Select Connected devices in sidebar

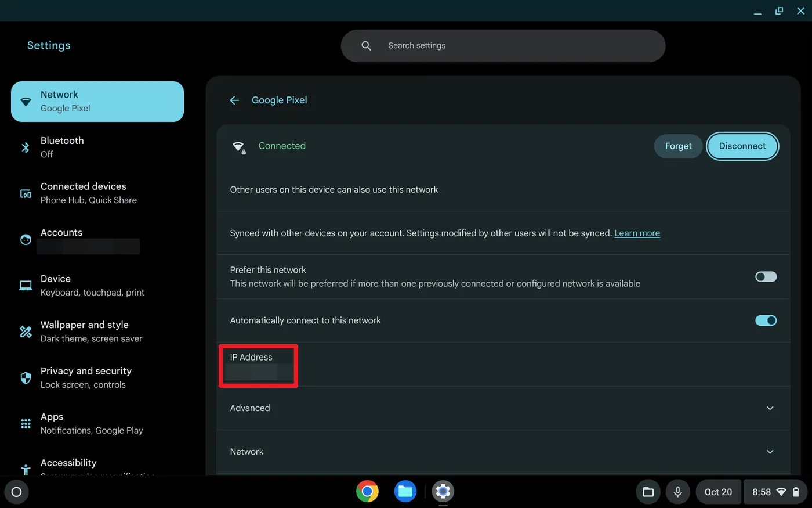[x=97, y=193]
